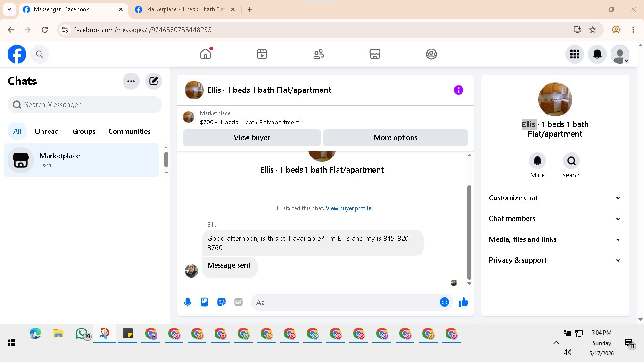
Task: Open the Facebook menu grid icon
Action: (x=575, y=54)
